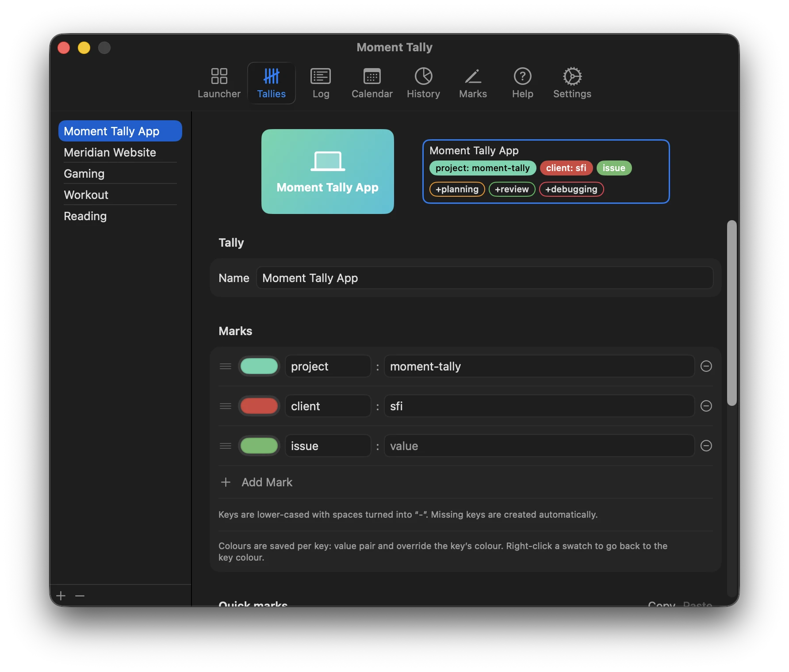The image size is (789, 672).
Task: Click the +debugging quick mark
Action: (571, 189)
